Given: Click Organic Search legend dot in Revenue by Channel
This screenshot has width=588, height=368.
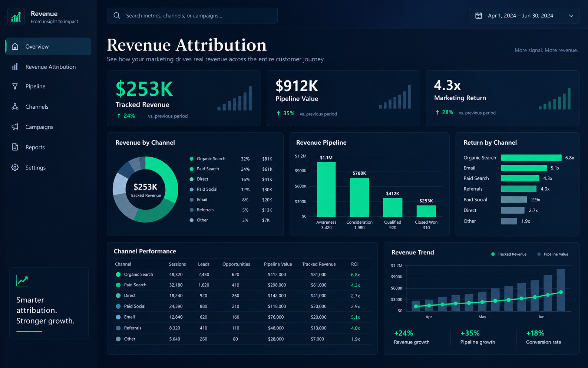Looking at the screenshot, I should pyautogui.click(x=192, y=159).
